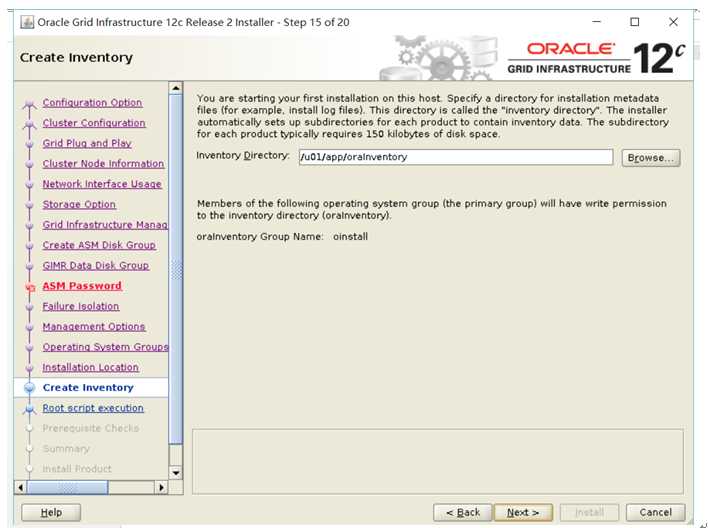This screenshot has width=708, height=528.
Task: Select the red ASM Password step
Action: pyautogui.click(x=82, y=286)
